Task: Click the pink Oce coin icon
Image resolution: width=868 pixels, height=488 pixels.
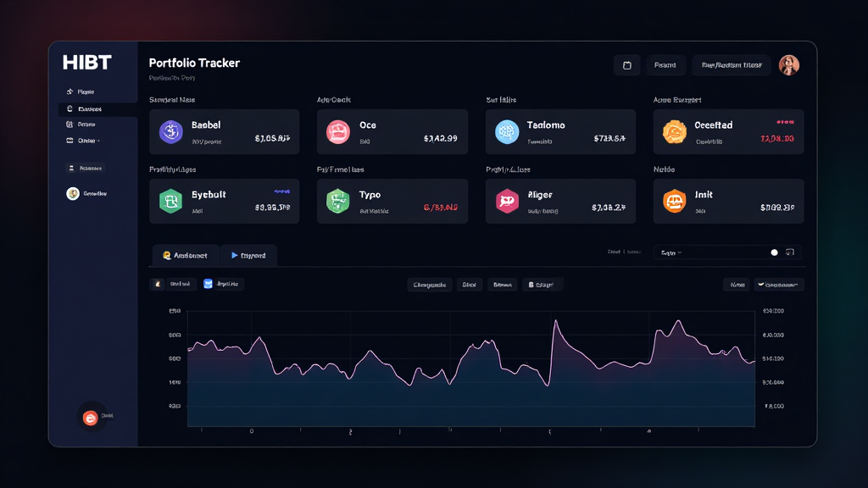Action: pyautogui.click(x=338, y=131)
